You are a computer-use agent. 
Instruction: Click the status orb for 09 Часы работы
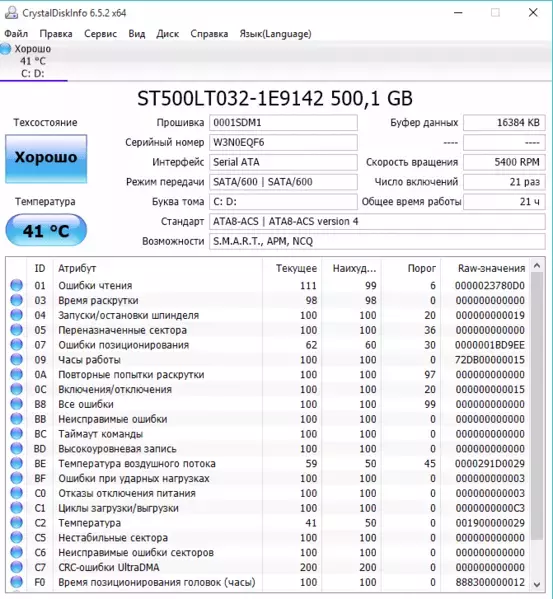(16, 360)
